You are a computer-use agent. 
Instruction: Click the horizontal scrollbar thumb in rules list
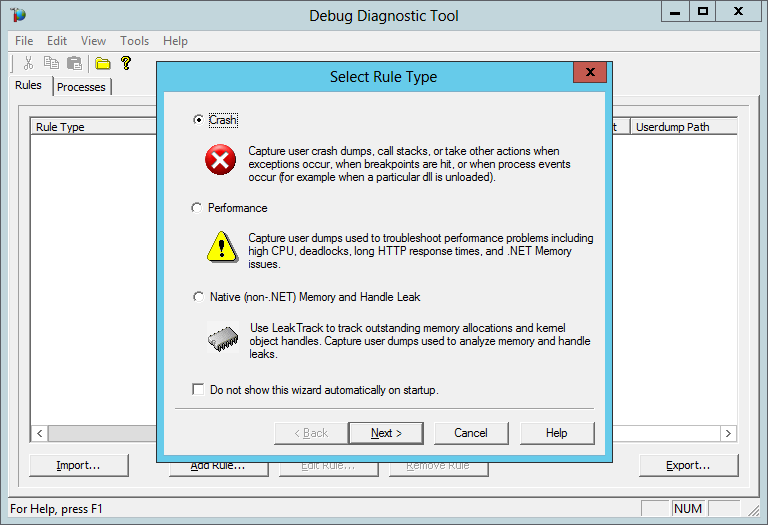pyautogui.click(x=102, y=433)
